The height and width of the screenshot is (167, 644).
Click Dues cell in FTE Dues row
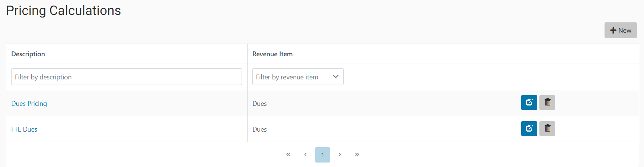259,129
